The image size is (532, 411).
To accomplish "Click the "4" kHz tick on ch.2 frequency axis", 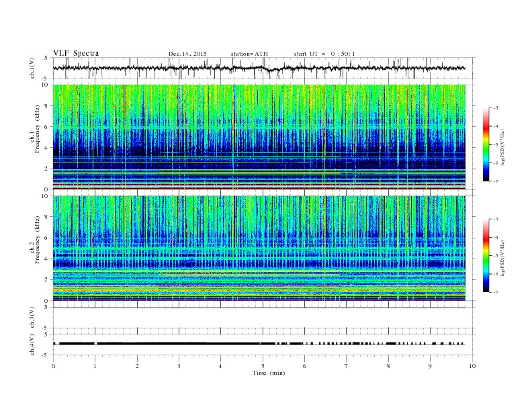I will click(47, 259).
